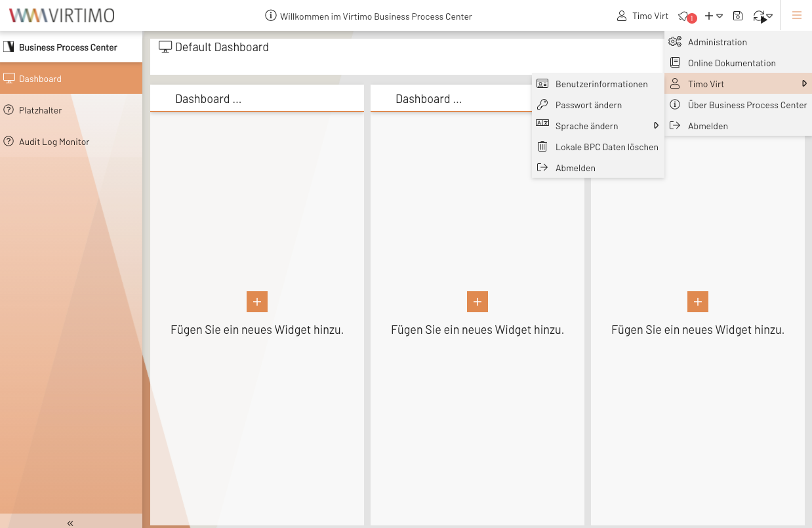Screen dimensions: 812x528
Task: Add widget to middle dashboard column
Action: click(477, 302)
